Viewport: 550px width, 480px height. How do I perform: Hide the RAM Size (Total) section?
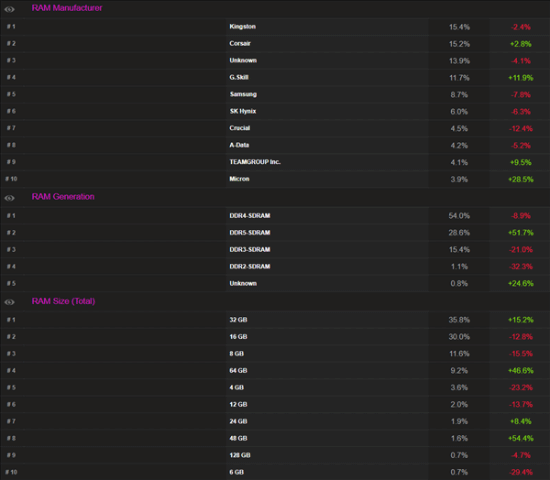9,302
